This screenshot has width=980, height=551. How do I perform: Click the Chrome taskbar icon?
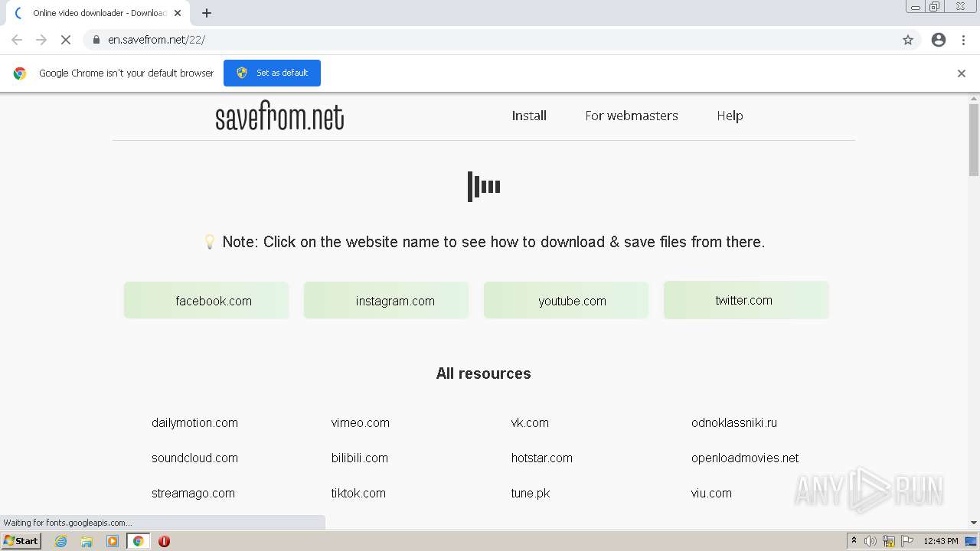click(x=139, y=541)
